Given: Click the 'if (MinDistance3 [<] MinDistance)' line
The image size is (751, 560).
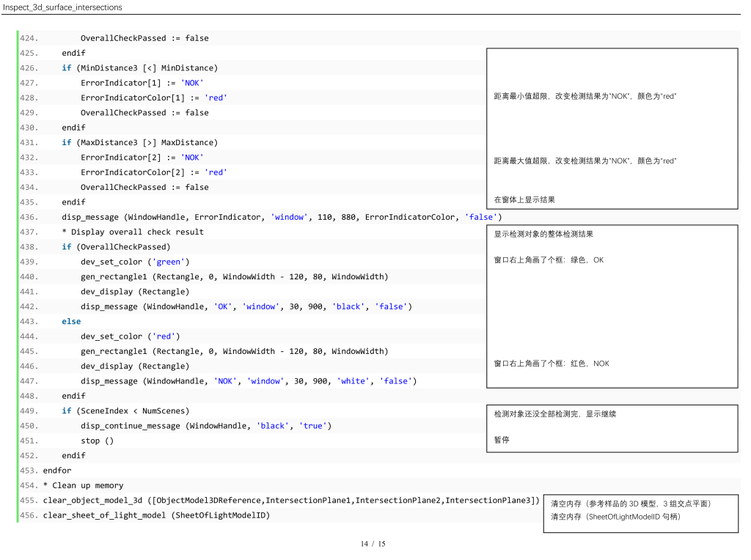Looking at the screenshot, I should click(139, 67).
